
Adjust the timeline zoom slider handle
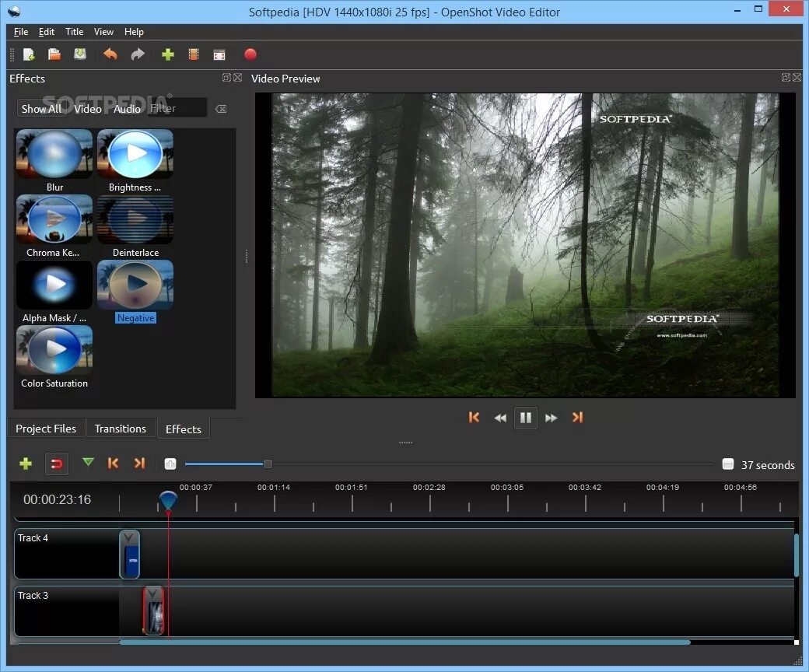(268, 464)
